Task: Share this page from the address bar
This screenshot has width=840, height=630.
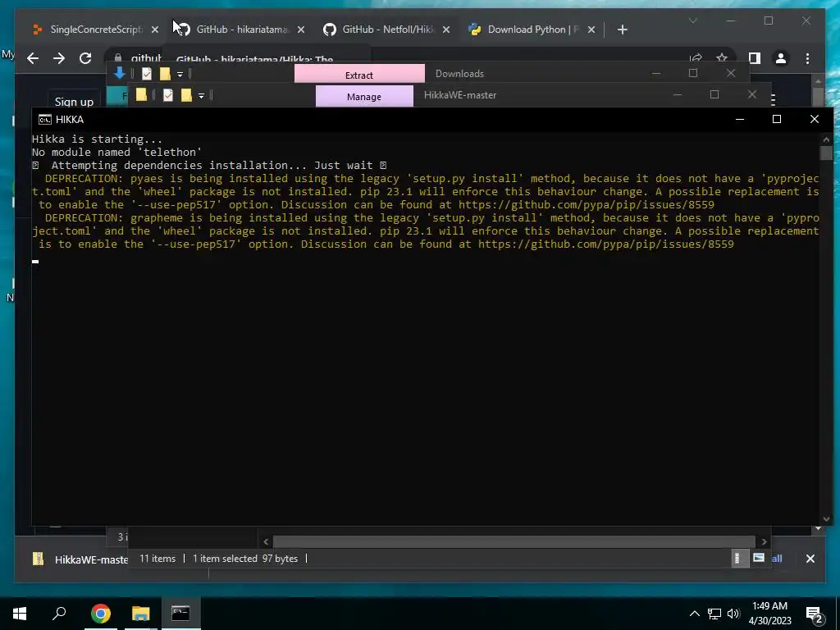Action: tap(696, 58)
